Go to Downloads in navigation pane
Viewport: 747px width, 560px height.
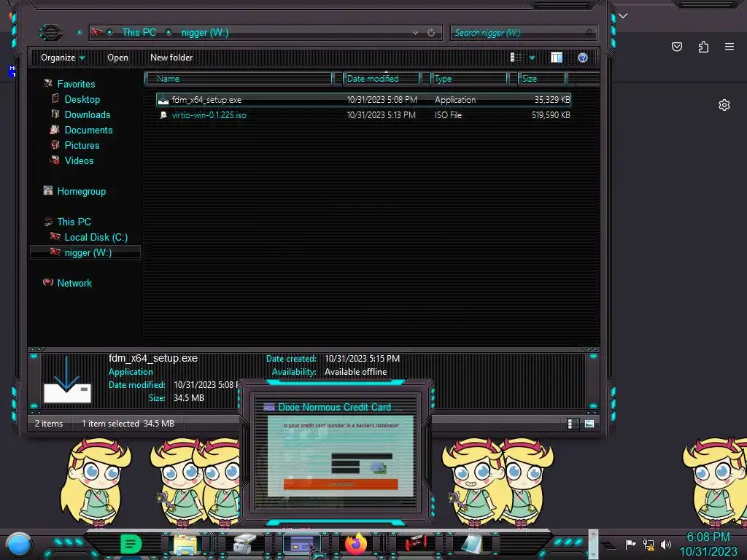tap(88, 114)
